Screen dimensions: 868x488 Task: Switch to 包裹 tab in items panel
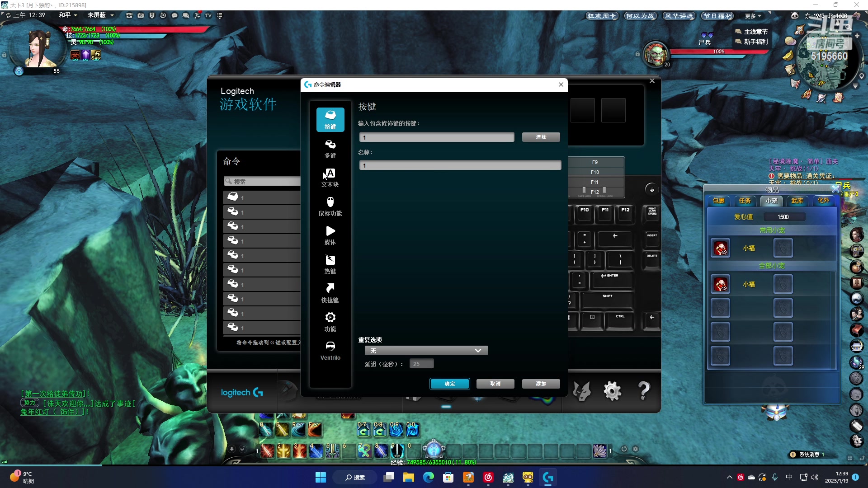click(x=718, y=201)
